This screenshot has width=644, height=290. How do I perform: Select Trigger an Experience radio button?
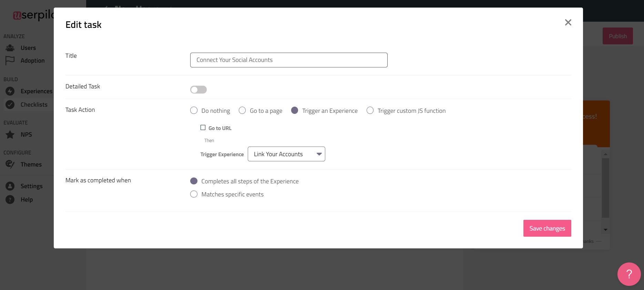point(295,110)
